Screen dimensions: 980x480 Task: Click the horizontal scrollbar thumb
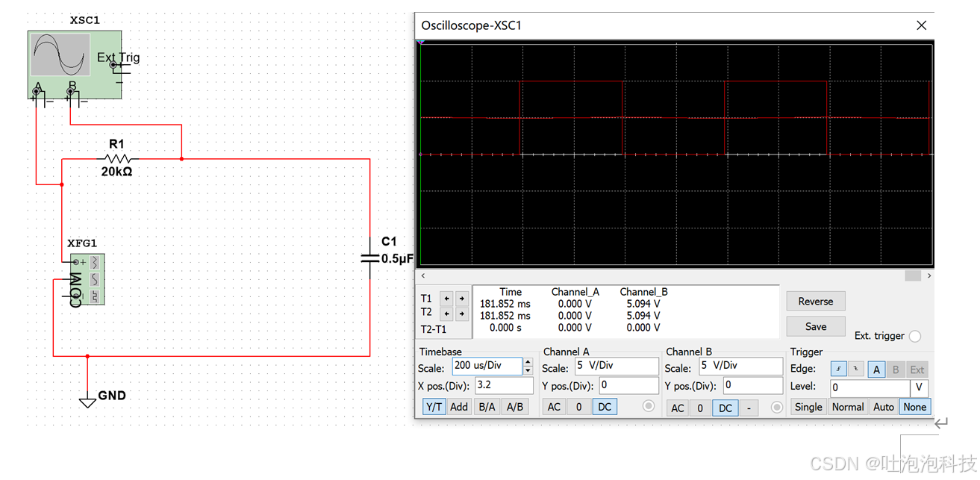(913, 275)
